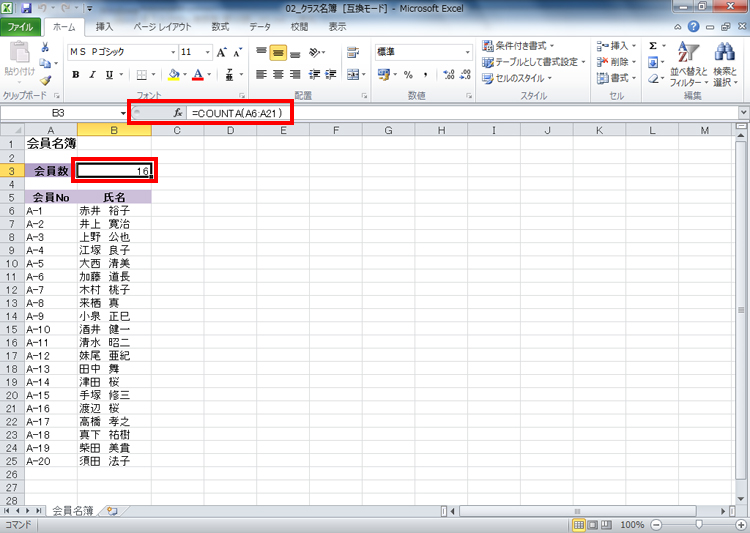Viewport: 750px width, 533px height.
Task: Select the 会員名簿 sheet tab
Action: tap(72, 511)
